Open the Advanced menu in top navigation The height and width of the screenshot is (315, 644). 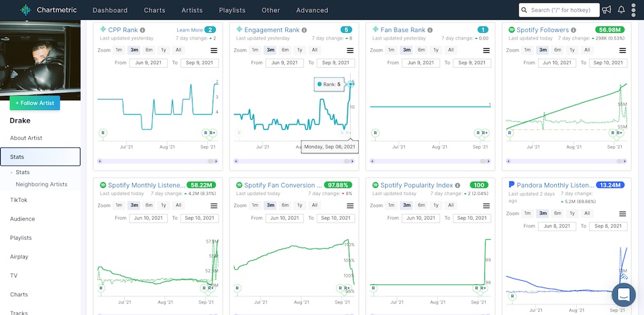[312, 10]
